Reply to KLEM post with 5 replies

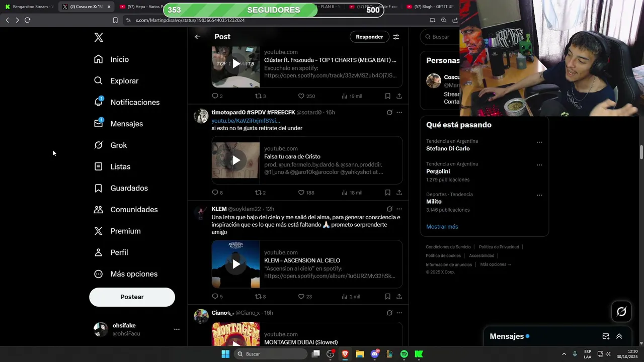point(217,297)
